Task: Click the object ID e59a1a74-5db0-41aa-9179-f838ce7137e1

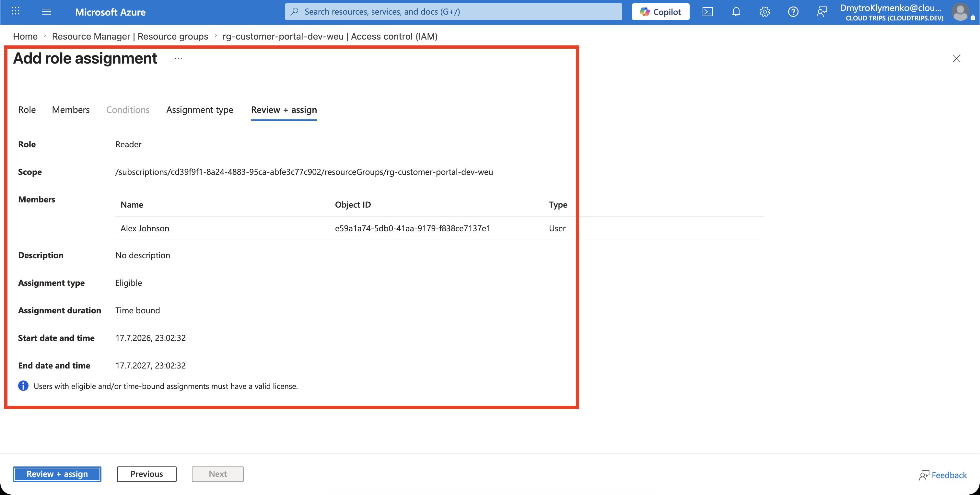Action: [x=413, y=228]
